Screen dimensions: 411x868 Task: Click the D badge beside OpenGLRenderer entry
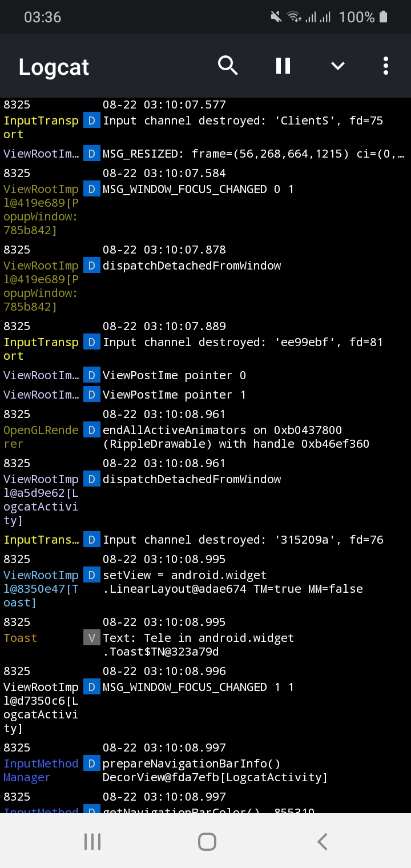(x=91, y=430)
